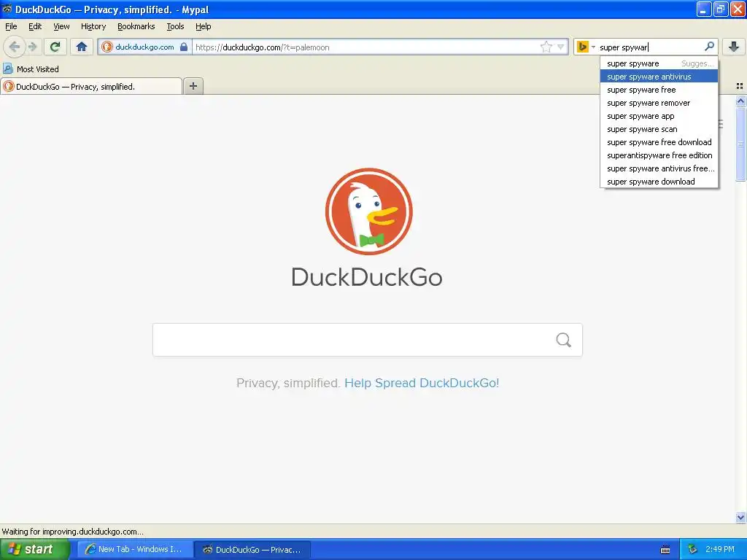Click the padlock security icon

[x=184, y=47]
